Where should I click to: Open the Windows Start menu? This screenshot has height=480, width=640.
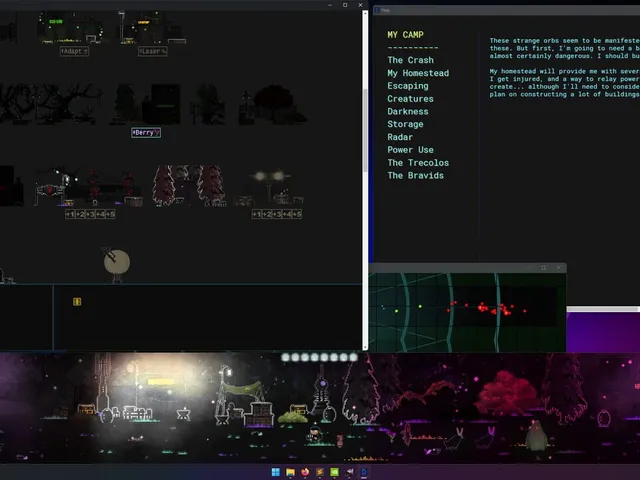pos(276,472)
